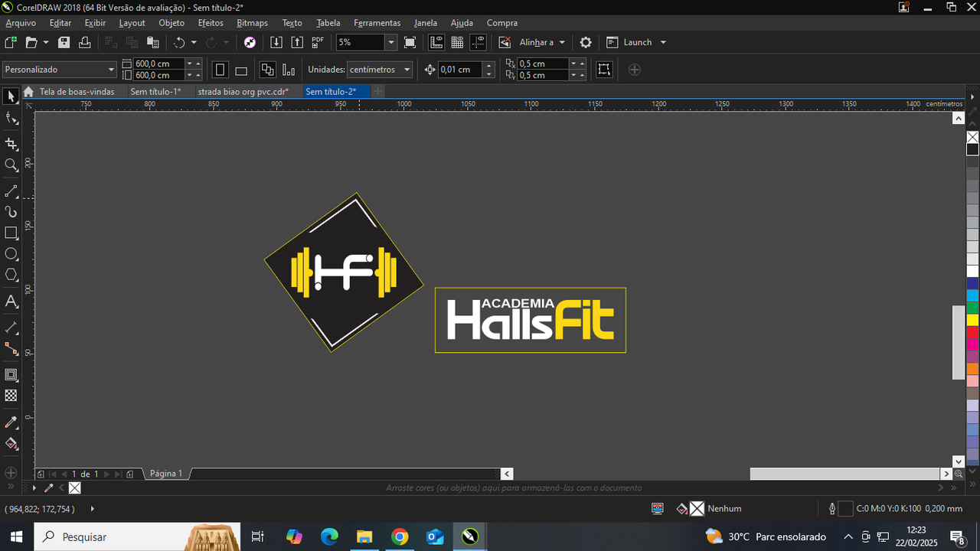Open the zoom level 5% dropdown
This screenshot has height=551, width=980.
(390, 42)
